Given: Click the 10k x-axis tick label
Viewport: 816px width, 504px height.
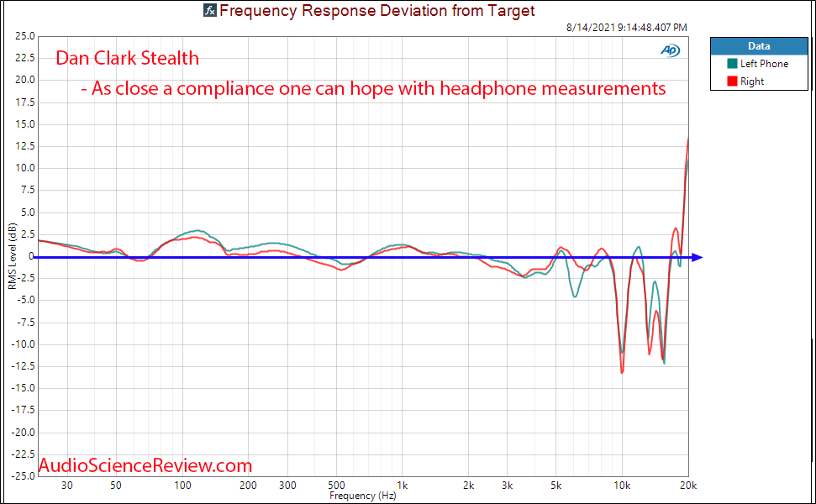Looking at the screenshot, I should point(622,486).
